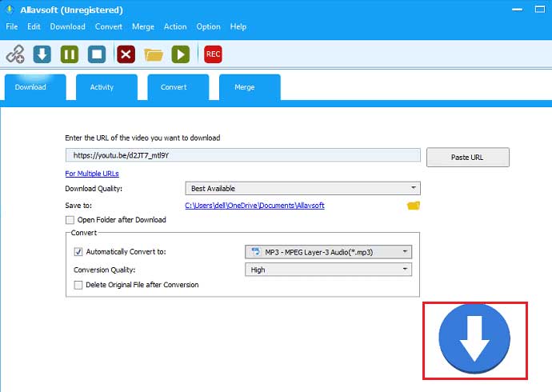Viewport: 552px width, 392px height.
Task: Switch to the Activity tab
Action: (x=102, y=87)
